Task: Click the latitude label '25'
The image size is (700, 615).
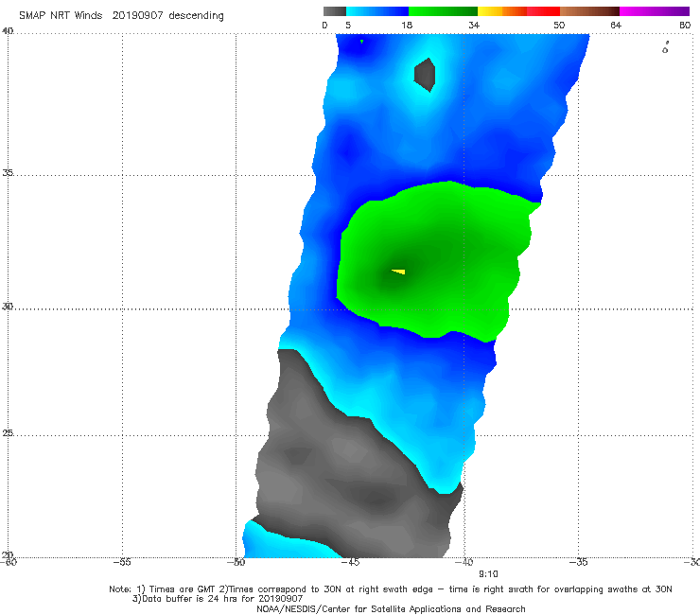Action: point(8,433)
